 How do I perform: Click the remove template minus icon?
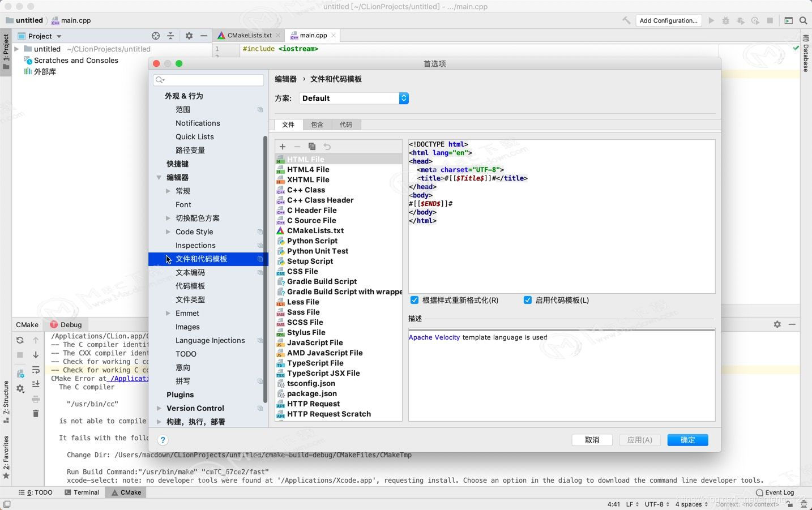(x=297, y=147)
